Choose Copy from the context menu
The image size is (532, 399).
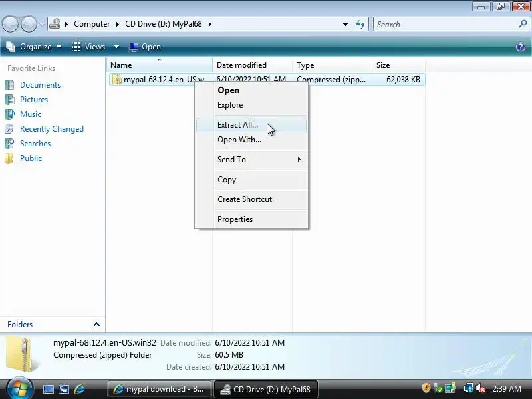coord(251,180)
